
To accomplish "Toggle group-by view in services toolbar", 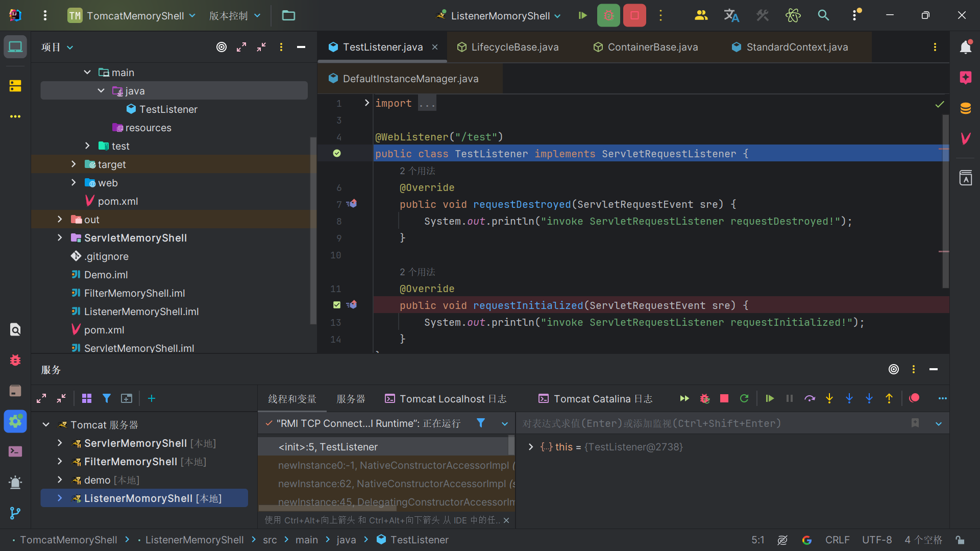I will 87,398.
